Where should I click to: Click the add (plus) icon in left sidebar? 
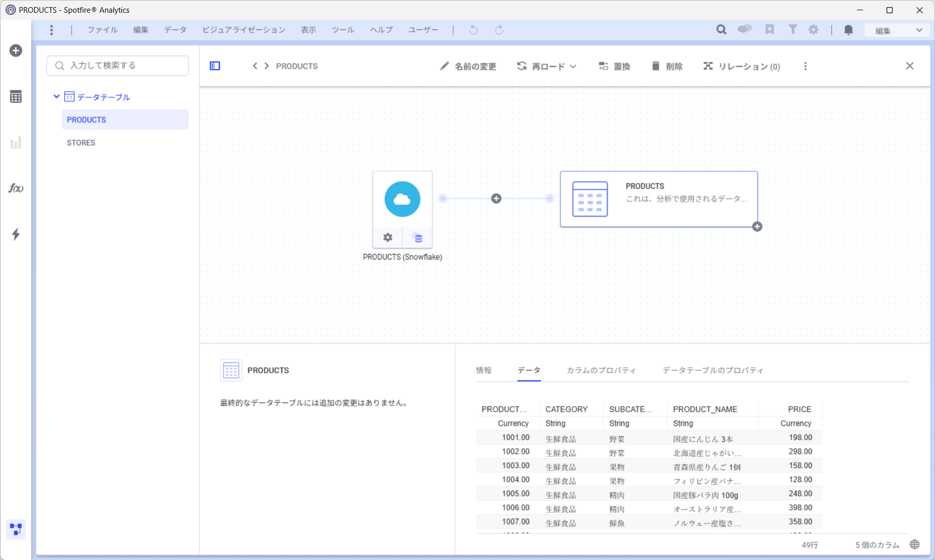pyautogui.click(x=16, y=50)
